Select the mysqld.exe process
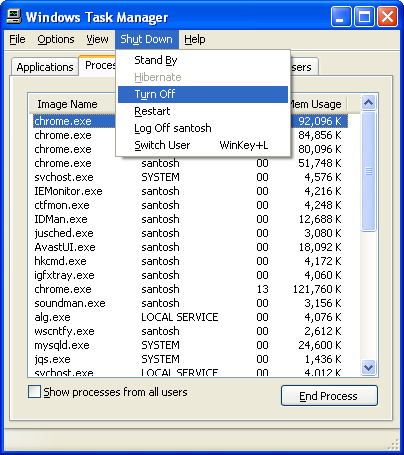Viewport: 404px width, 455px height. pyautogui.click(x=190, y=345)
